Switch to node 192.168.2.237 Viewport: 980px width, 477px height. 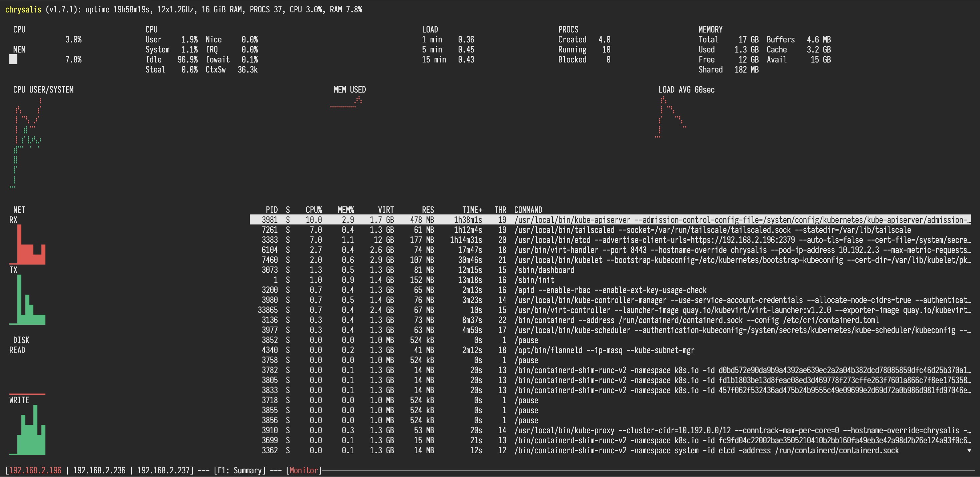[x=163, y=471]
